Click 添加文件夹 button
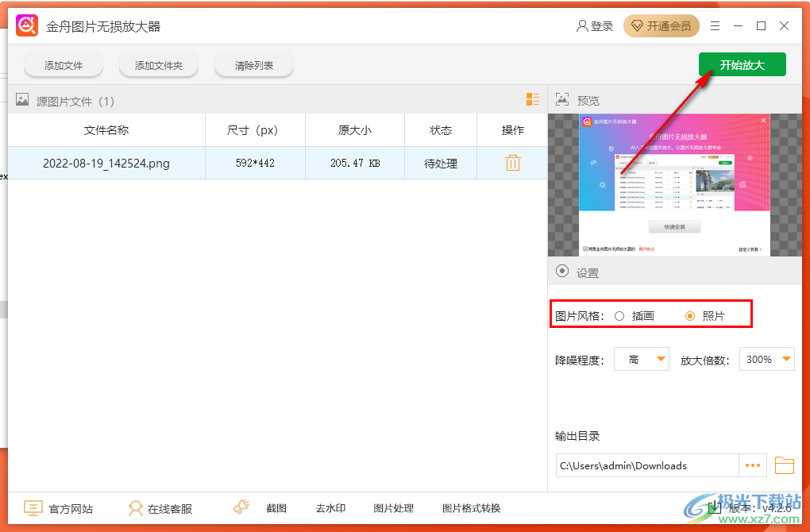The height and width of the screenshot is (532, 810). 159,66
